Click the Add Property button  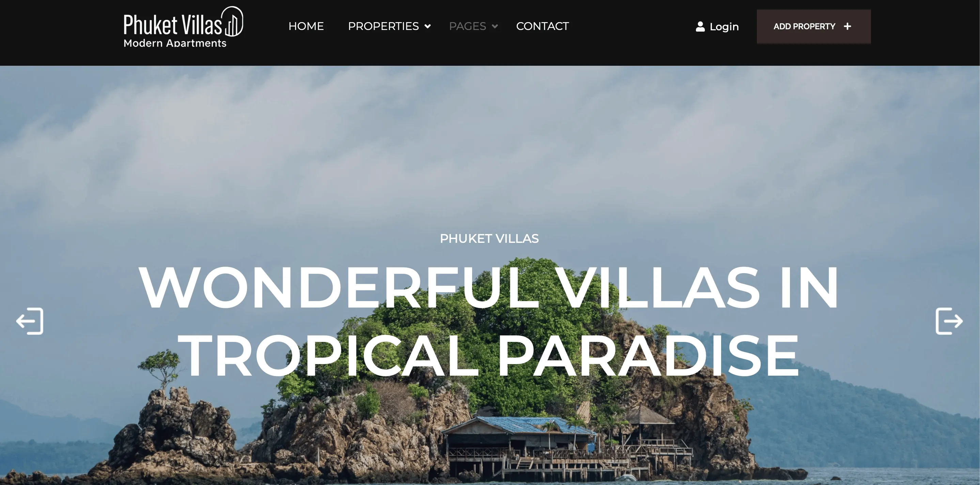point(813,27)
